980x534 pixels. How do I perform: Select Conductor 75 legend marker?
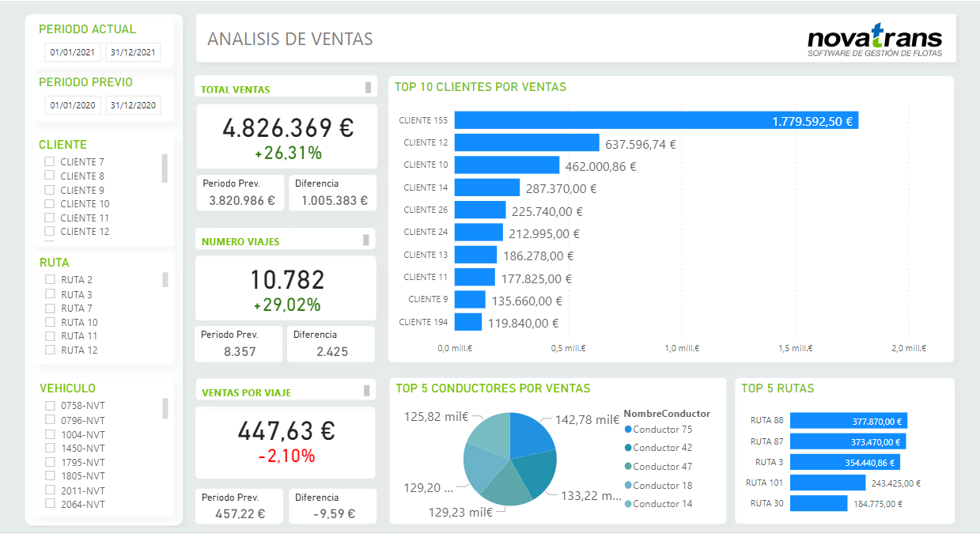(628, 429)
